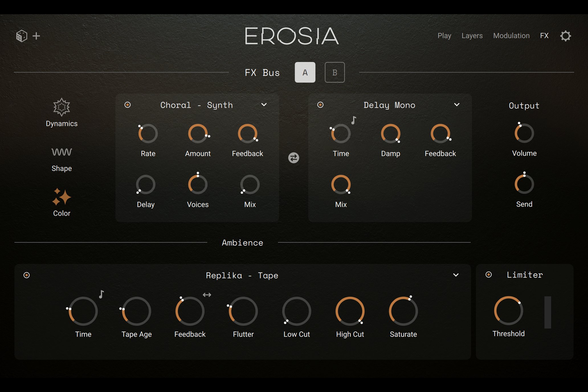
Task: Select the Color sparkle icon
Action: pos(62,197)
